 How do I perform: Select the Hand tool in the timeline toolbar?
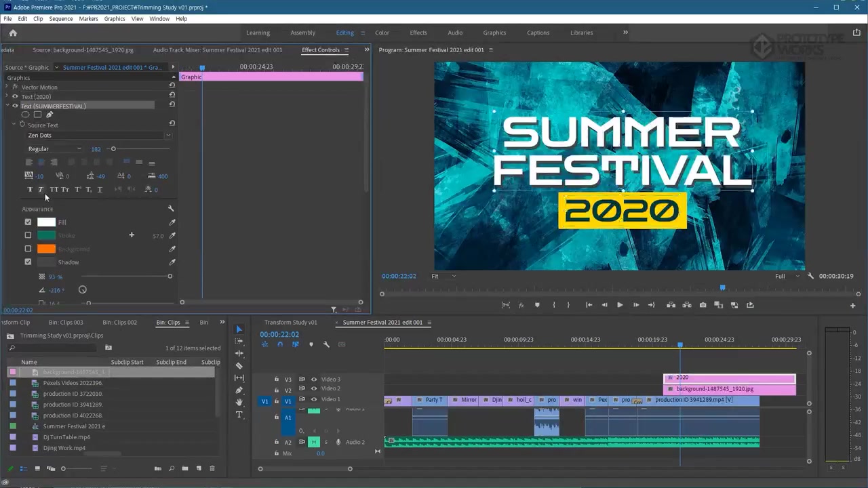[x=239, y=403]
